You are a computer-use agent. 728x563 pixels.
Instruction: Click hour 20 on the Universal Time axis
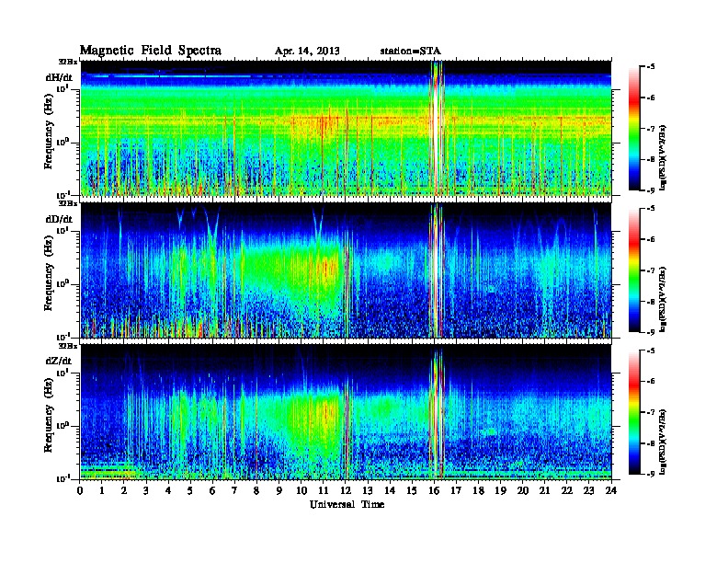coord(523,490)
